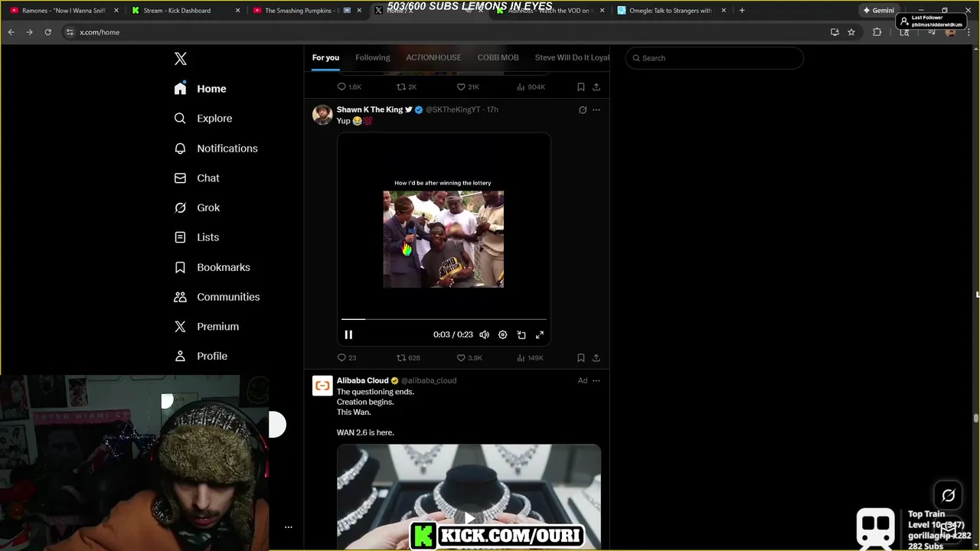This screenshot has width=980, height=551.
Task: Bookmark this page with star icon
Action: (x=851, y=32)
